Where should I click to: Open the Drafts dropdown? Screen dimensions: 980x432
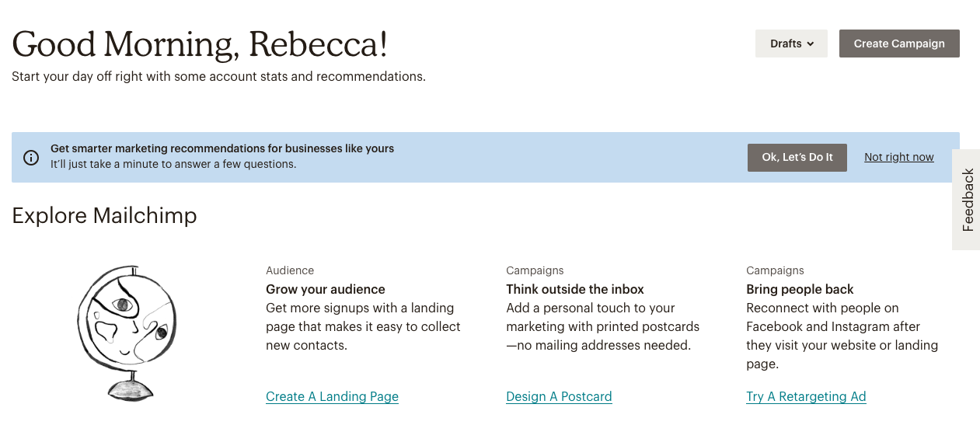(791, 44)
